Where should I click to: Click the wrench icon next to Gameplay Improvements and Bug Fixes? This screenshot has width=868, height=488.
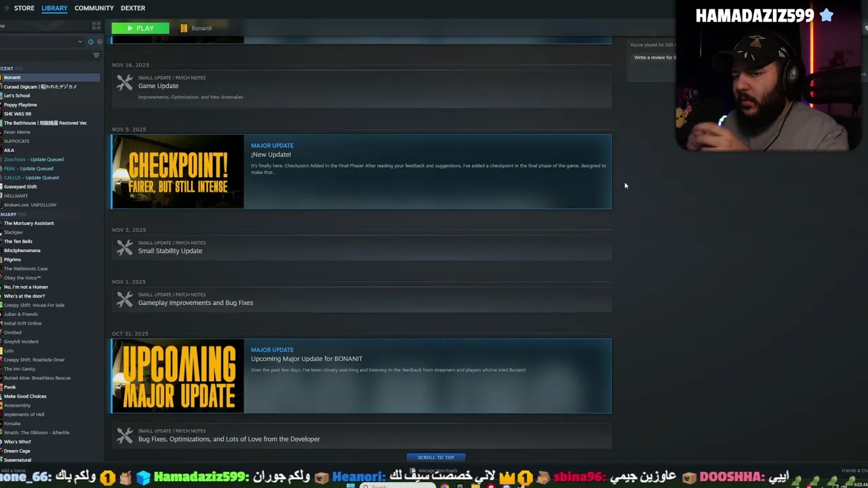click(125, 299)
